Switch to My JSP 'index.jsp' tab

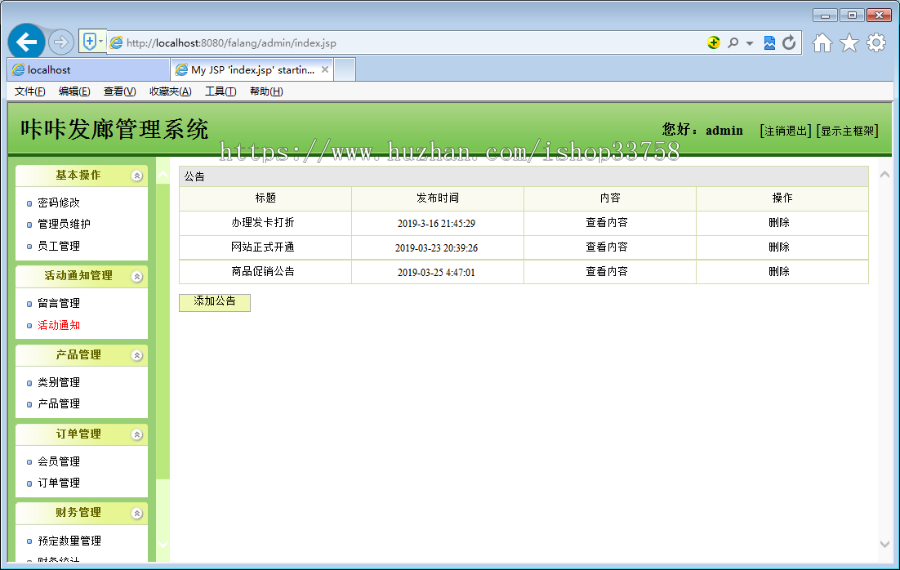[x=253, y=70]
